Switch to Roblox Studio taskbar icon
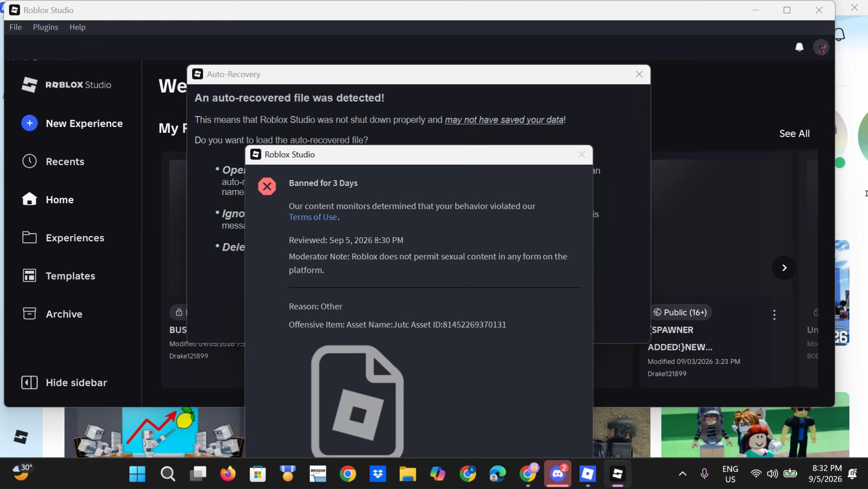Image resolution: width=868 pixels, height=489 pixels. tap(617, 474)
